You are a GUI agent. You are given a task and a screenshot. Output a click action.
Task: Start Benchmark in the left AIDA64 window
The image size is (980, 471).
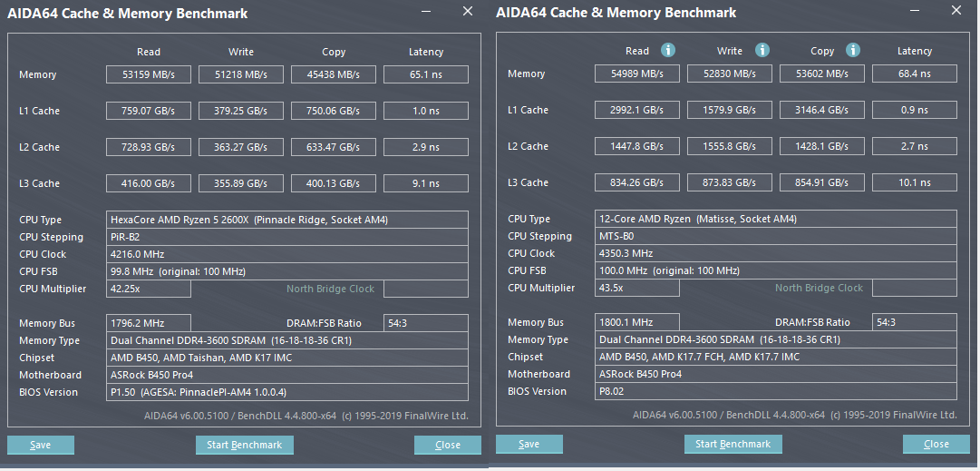(x=245, y=445)
